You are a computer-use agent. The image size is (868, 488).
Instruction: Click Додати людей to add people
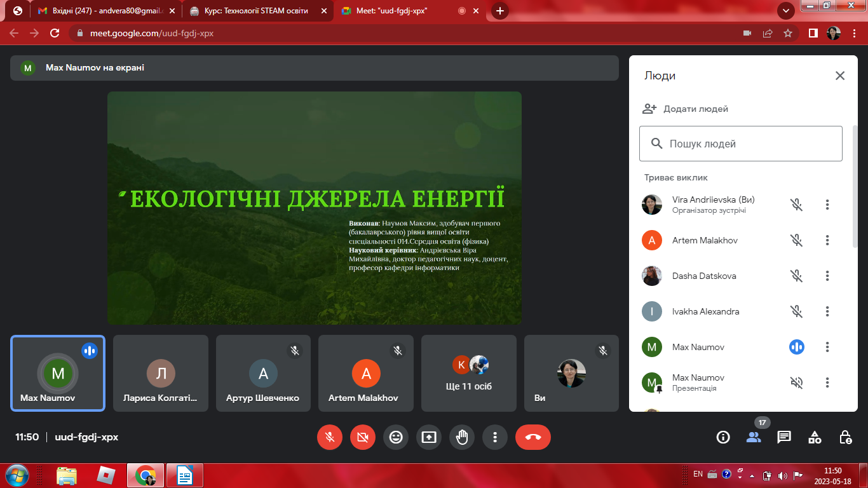pyautogui.click(x=686, y=109)
